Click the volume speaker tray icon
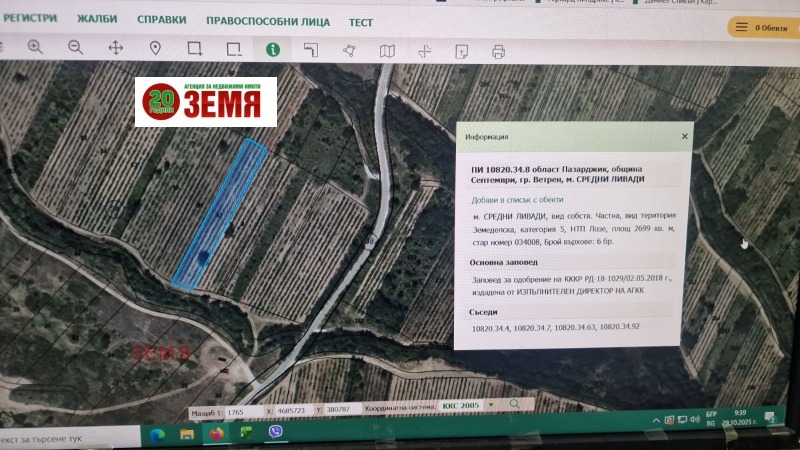800x450 pixels. [695, 419]
